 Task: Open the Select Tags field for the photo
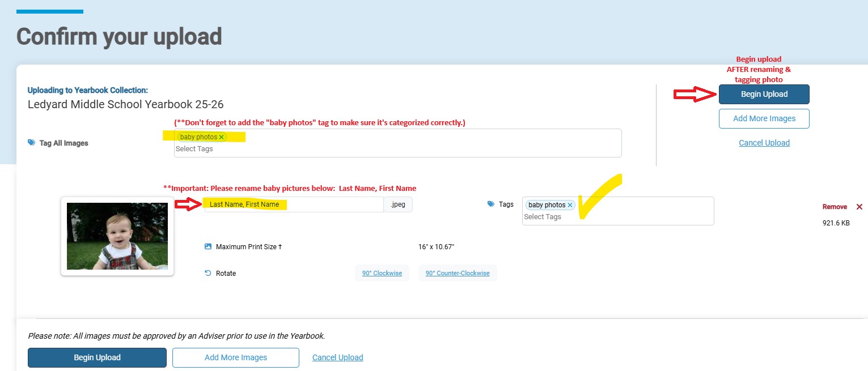[617, 217]
